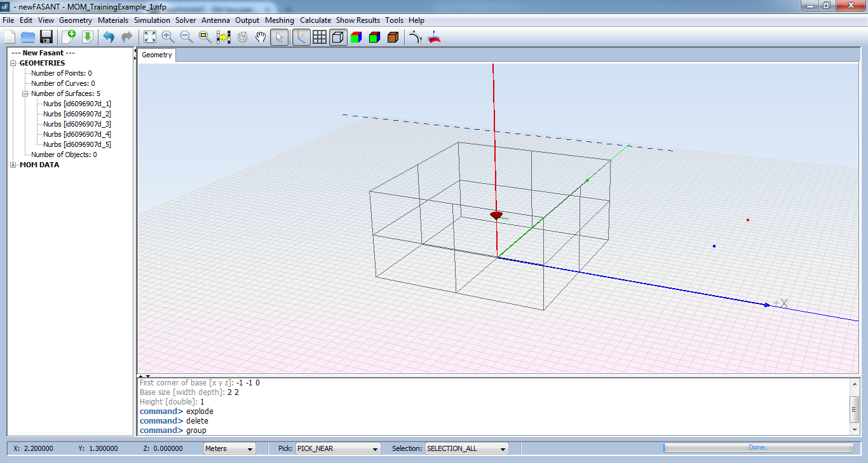This screenshot has width=868, height=463.
Task: Toggle the grid display button
Action: tap(320, 37)
